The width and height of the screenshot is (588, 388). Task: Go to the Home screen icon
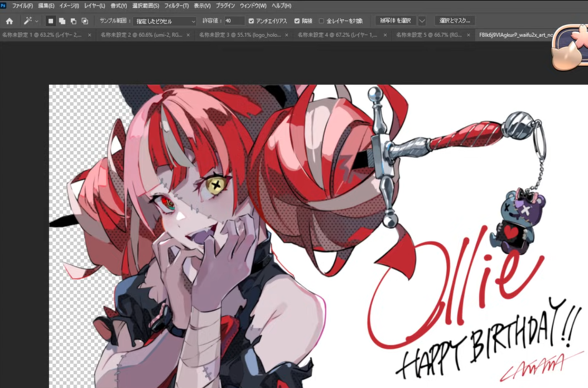click(9, 21)
